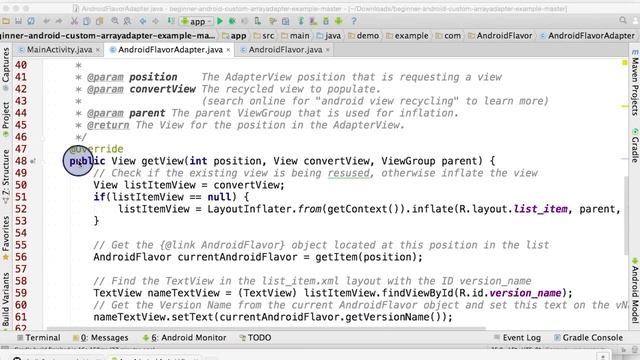Click the example breadcrumb
This screenshot has height=360, width=640.
click(x=407, y=36)
